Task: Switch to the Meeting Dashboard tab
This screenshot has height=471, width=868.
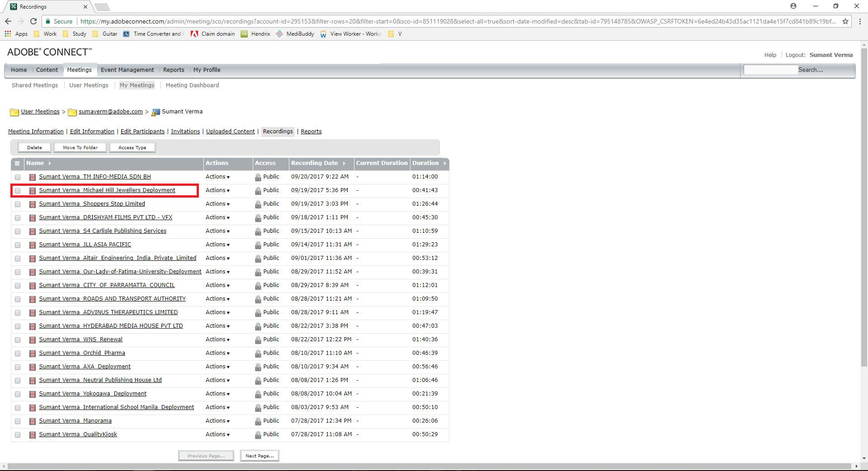Action: [x=192, y=85]
